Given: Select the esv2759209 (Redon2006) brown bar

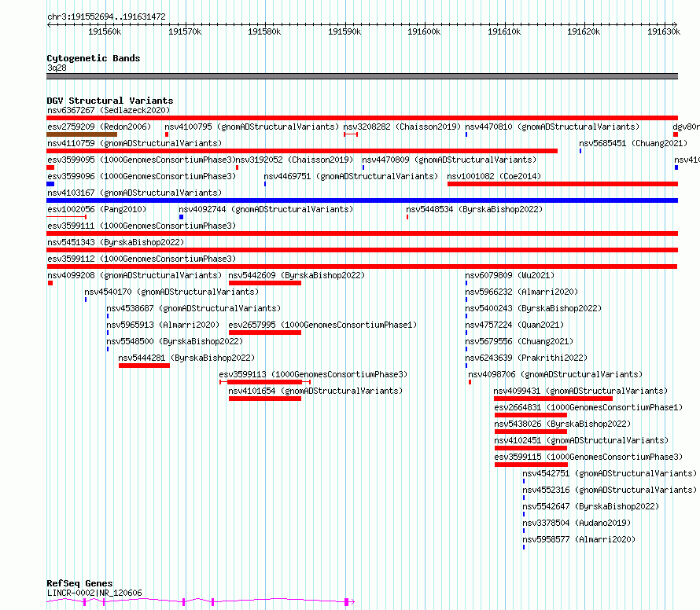Looking at the screenshot, I should coord(82,134).
